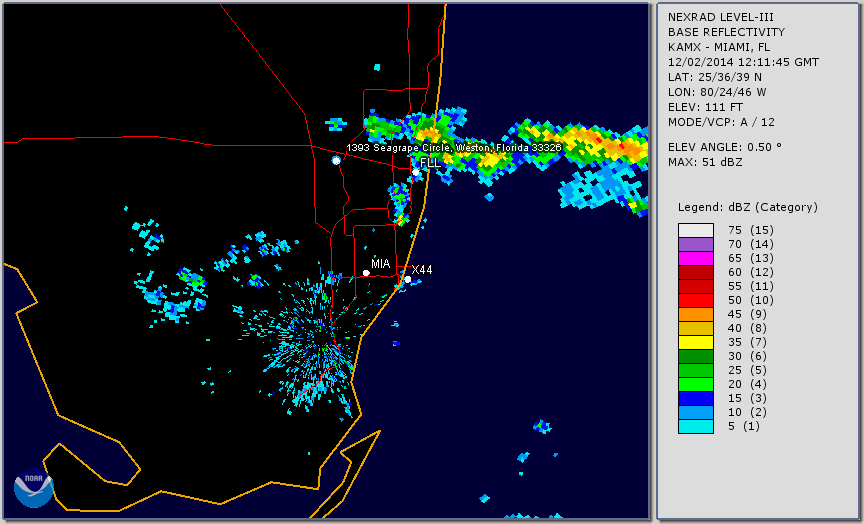
Task: Click the NEXRAD LEVEL-III title text
Action: [x=721, y=18]
